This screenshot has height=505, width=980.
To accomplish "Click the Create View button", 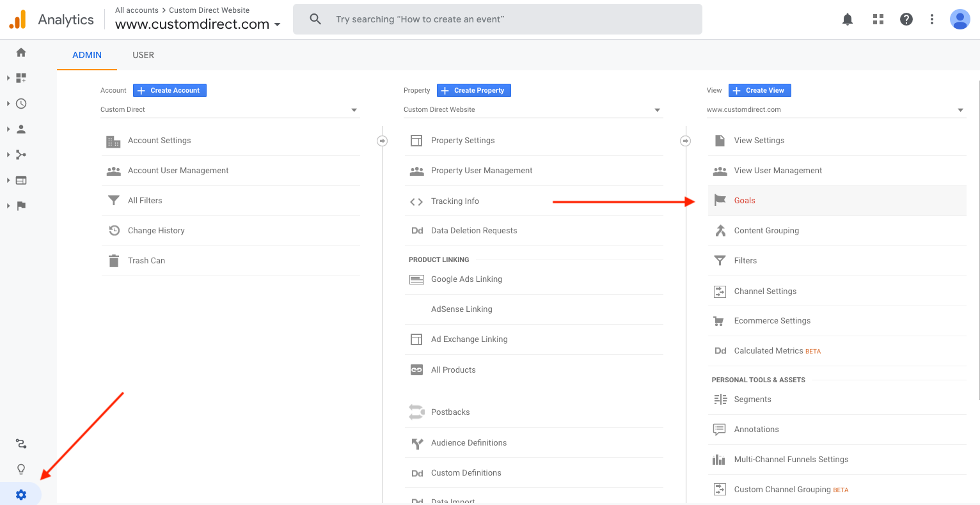I will (x=760, y=91).
